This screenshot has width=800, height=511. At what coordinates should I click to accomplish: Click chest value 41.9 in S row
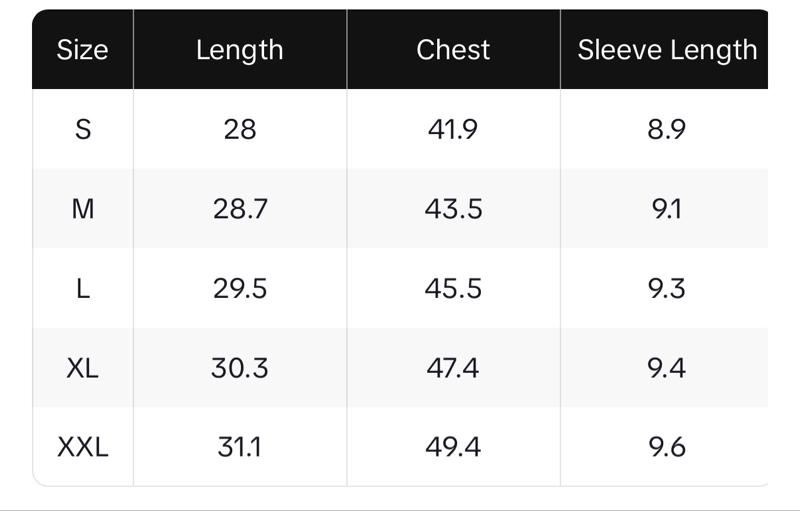point(453,129)
